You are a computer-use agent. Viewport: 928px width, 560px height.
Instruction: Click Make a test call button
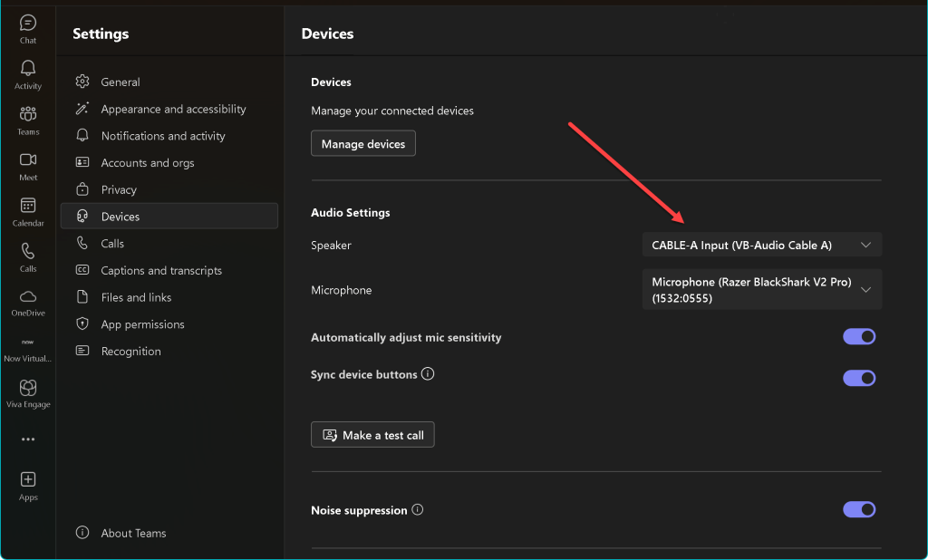[372, 435]
